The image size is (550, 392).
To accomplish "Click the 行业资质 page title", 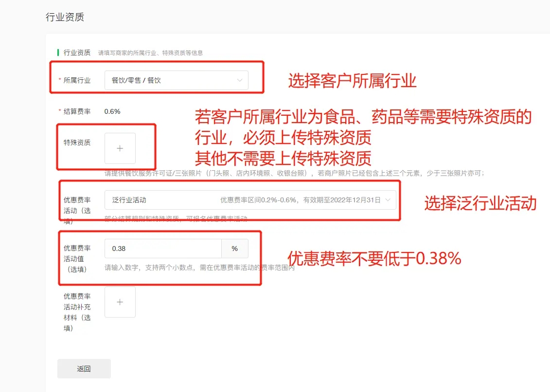I will coord(65,17).
